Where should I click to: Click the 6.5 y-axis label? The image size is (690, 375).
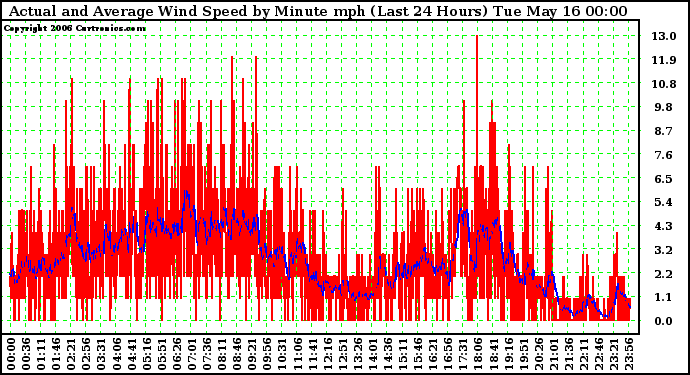point(664,179)
